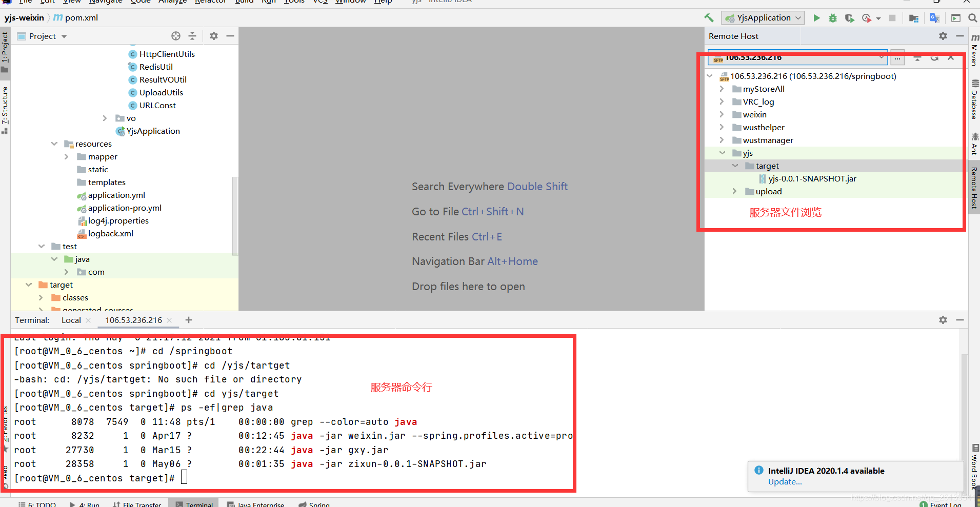This screenshot has height=507, width=980.
Task: Start debugging with the bug icon
Action: click(833, 18)
